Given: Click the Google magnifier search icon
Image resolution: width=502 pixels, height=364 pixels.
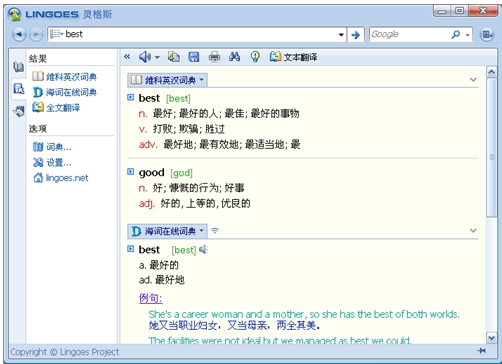Looking at the screenshot, I should click(x=456, y=34).
